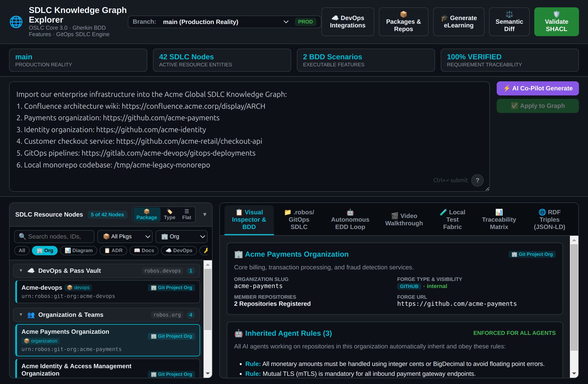This screenshot has height=384, width=588.
Task: Click Git Project Org badge on Acme-devops
Action: click(x=171, y=287)
